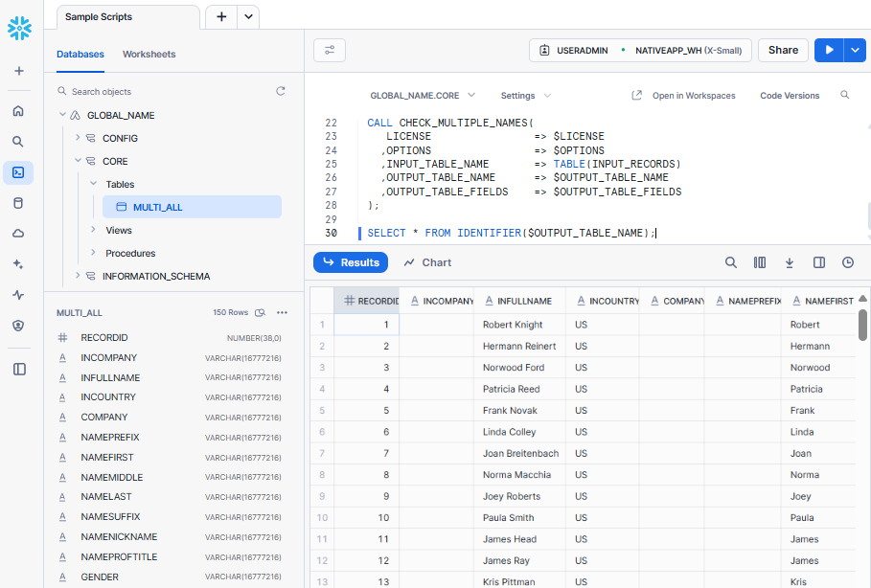The height and width of the screenshot is (588, 871).
Task: Run the query with play button
Action: click(x=829, y=50)
